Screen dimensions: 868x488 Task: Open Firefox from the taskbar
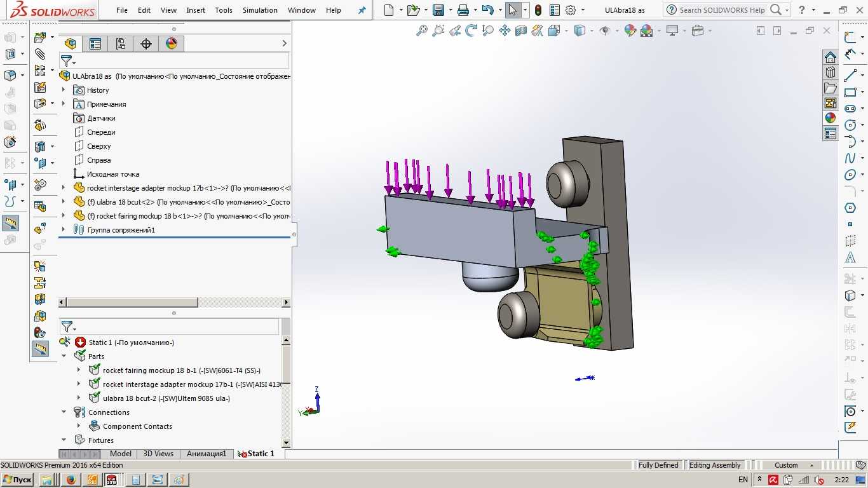[71, 480]
